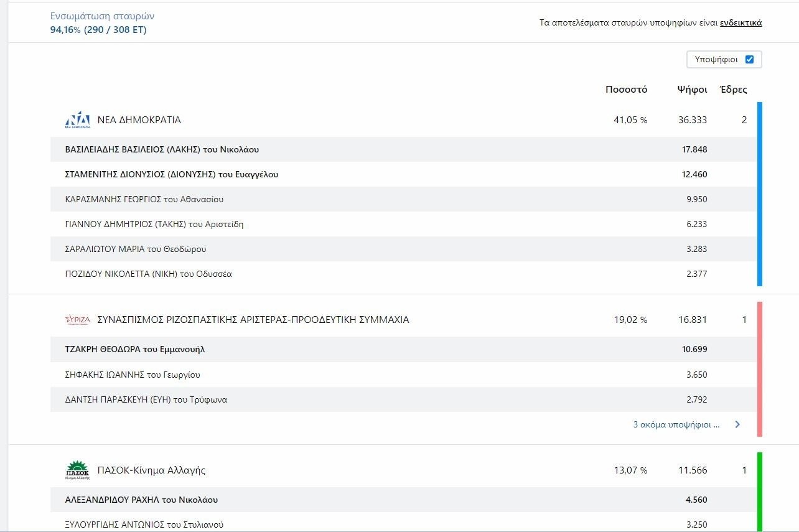The image size is (799, 532).
Task: Select the ΠΑΣΟΚ-Κίνημα Αλλαγής party name
Action: pyautogui.click(x=151, y=470)
